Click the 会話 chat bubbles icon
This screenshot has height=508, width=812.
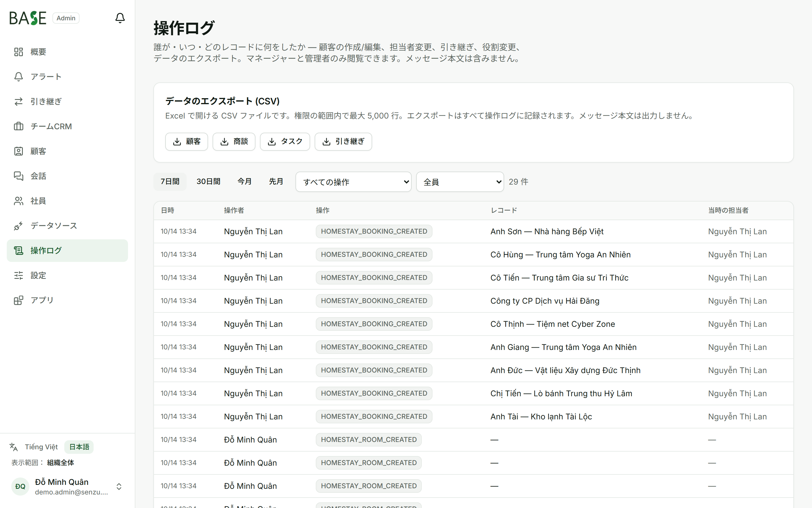pos(18,176)
